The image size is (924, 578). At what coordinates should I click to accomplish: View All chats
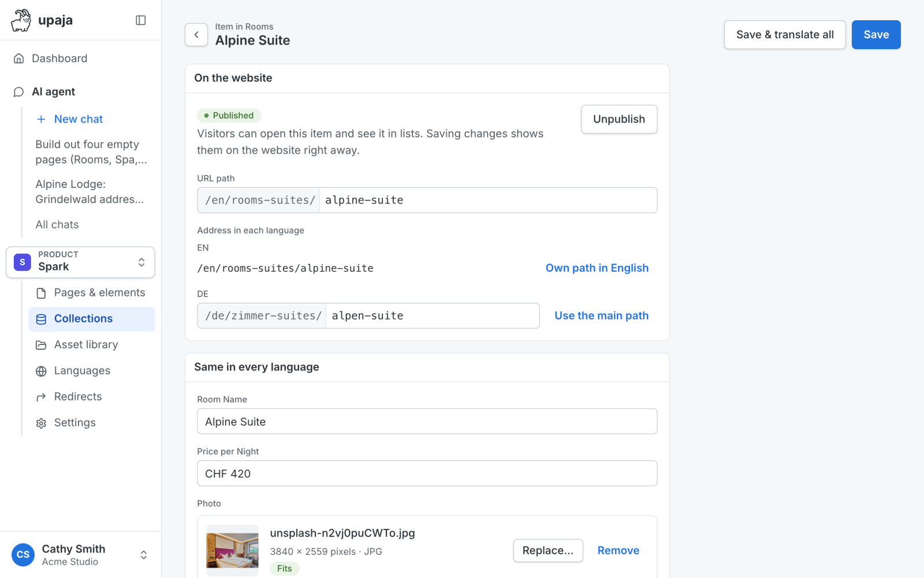[x=92, y=225]
